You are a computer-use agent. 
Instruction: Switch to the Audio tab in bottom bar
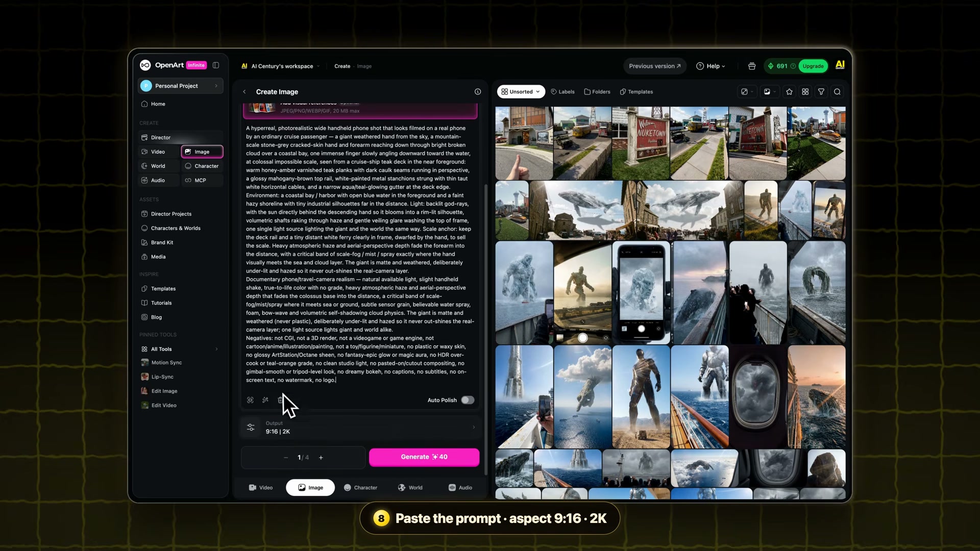point(460,488)
